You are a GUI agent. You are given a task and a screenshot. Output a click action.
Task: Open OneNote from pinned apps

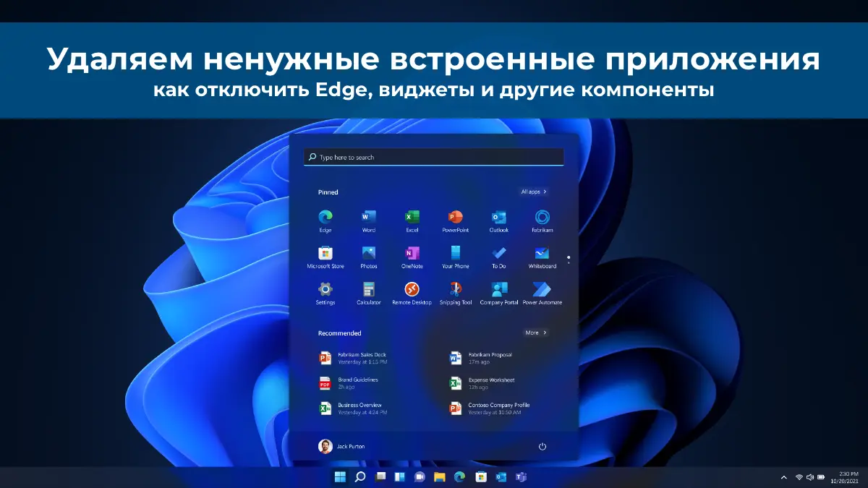pyautogui.click(x=412, y=254)
